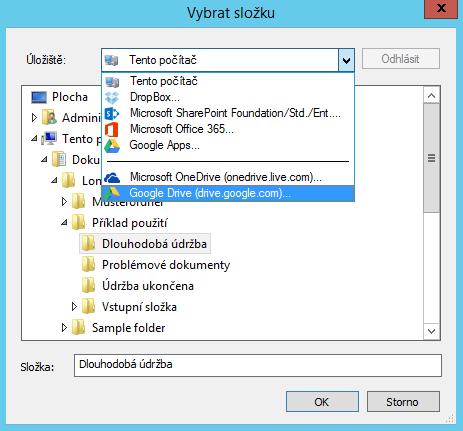Click the Google Apps drive icon
The image size is (463, 431).
click(x=112, y=146)
